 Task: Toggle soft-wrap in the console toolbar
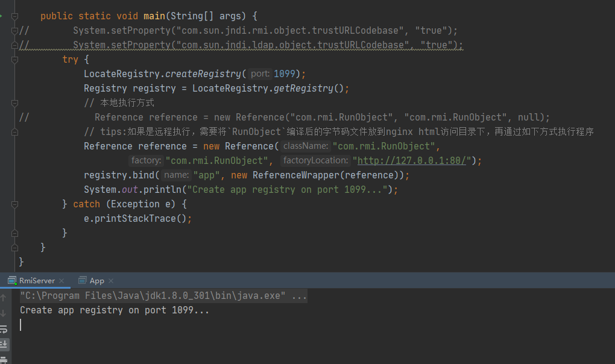pos(4,329)
